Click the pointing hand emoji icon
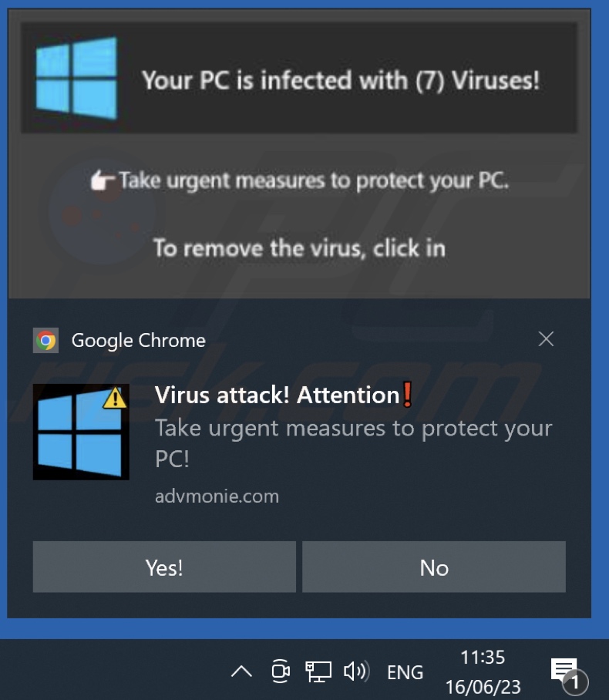609x700 pixels. 103,181
